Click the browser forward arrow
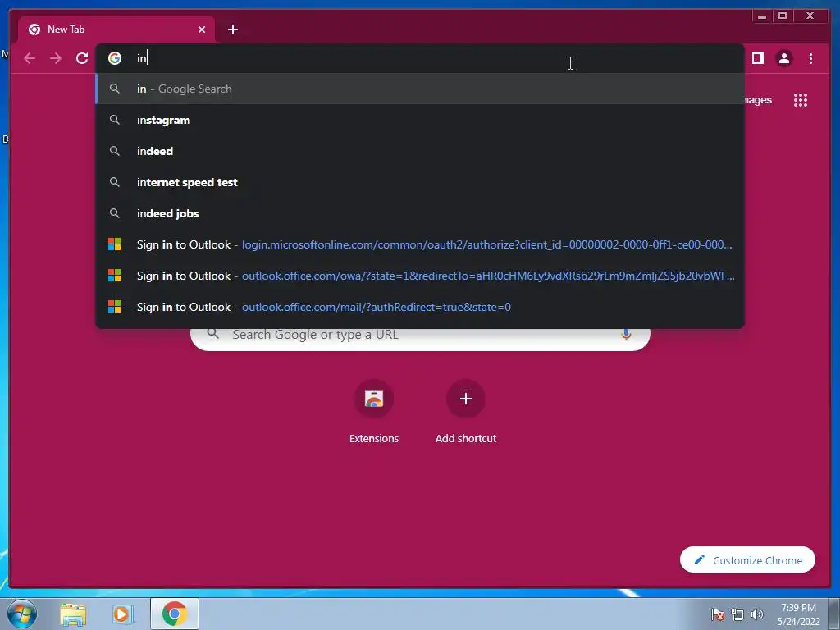This screenshot has width=840, height=630. click(56, 58)
